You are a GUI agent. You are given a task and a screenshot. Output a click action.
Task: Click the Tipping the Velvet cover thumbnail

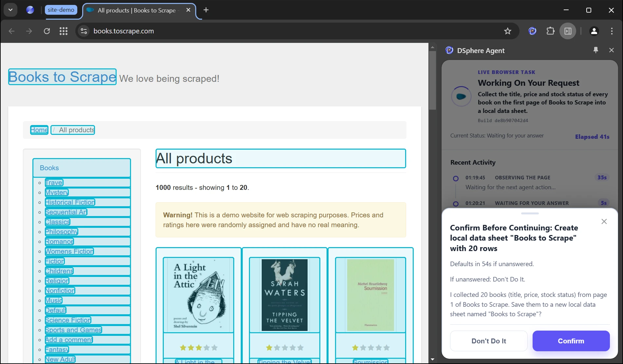click(285, 295)
